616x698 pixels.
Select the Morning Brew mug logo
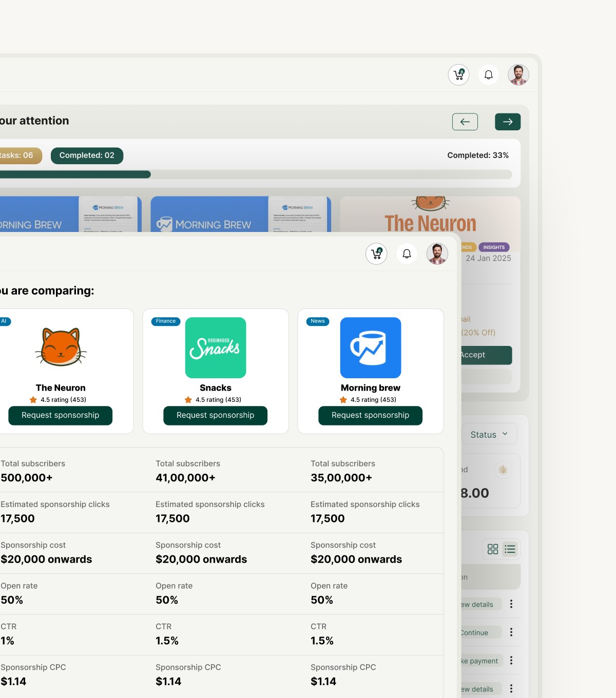[x=371, y=347]
